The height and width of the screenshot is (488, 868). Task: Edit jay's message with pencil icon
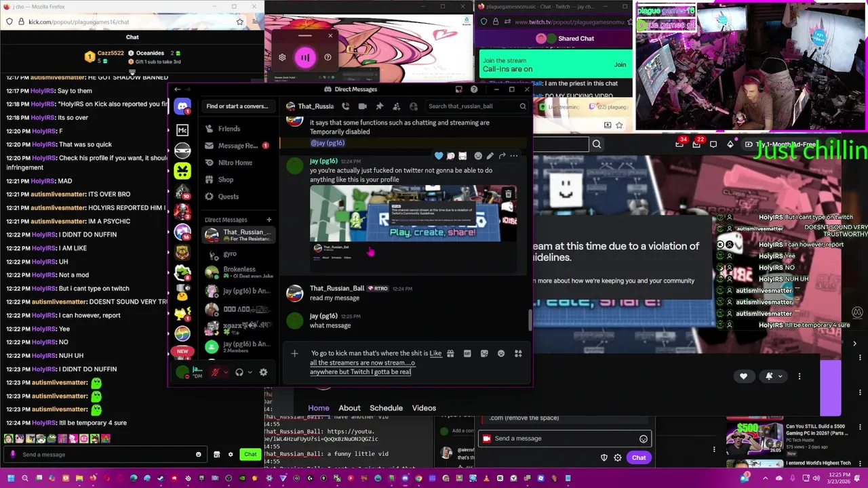490,156
